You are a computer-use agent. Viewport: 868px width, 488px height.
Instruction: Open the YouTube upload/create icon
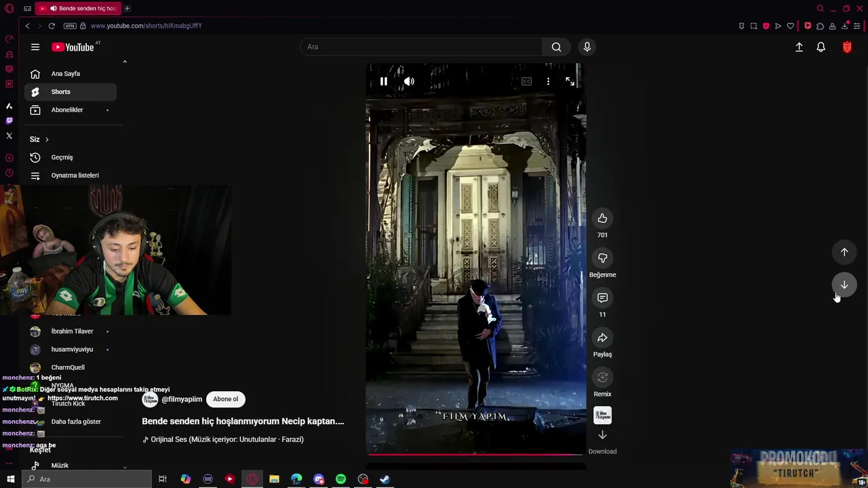point(799,47)
